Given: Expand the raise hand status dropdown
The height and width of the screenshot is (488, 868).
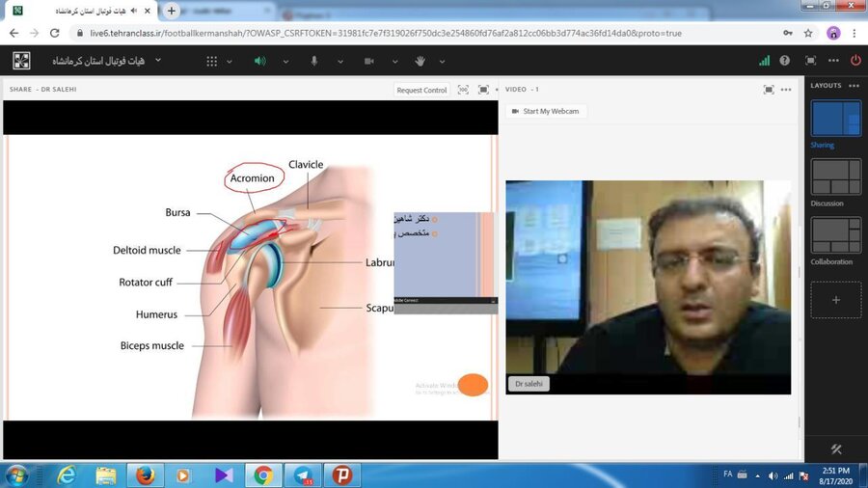Looking at the screenshot, I should point(442,61).
